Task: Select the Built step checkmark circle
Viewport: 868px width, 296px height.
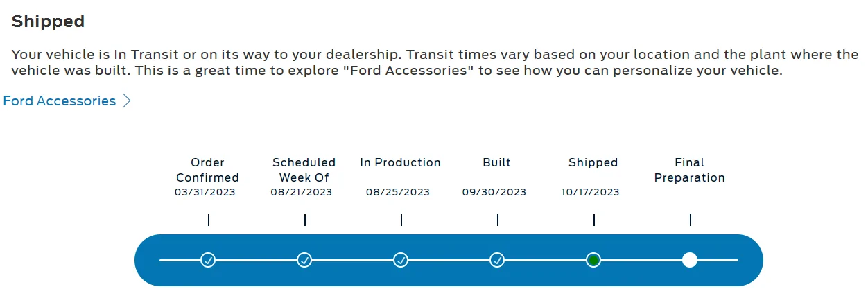Action: pos(497,260)
